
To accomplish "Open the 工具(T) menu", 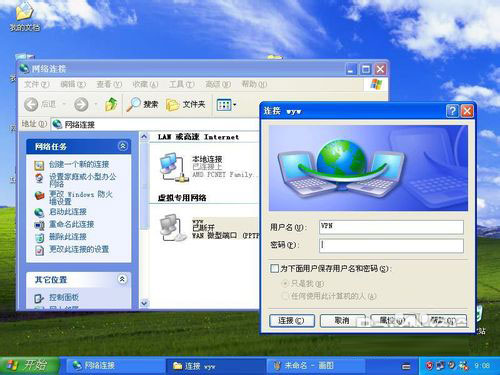I will [x=182, y=84].
